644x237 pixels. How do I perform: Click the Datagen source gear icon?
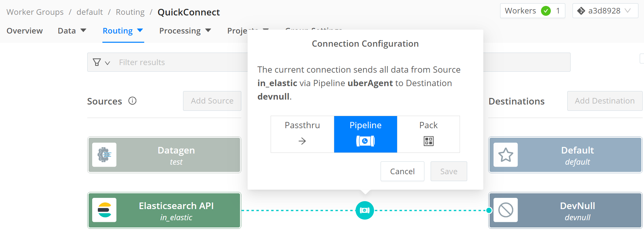[x=104, y=155]
